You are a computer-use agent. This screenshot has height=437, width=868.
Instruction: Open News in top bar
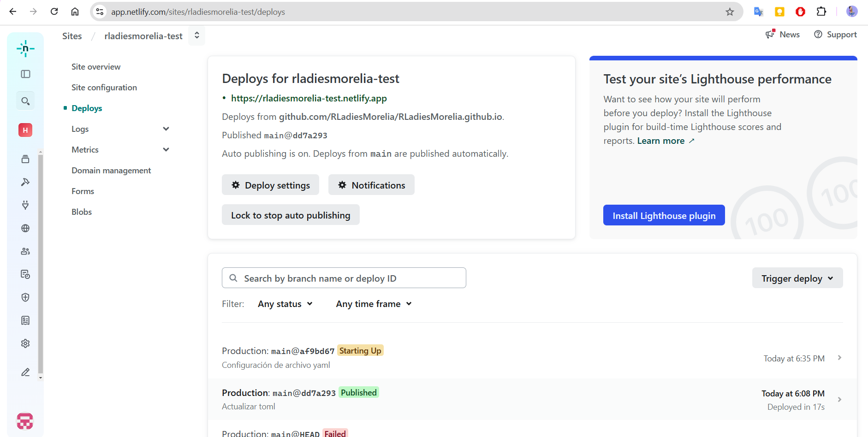(783, 35)
